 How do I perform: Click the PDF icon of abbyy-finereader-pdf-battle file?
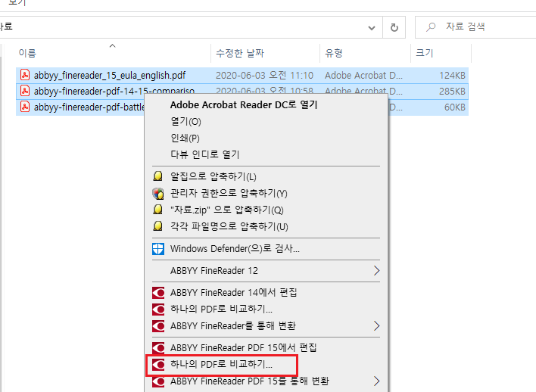[x=25, y=107]
